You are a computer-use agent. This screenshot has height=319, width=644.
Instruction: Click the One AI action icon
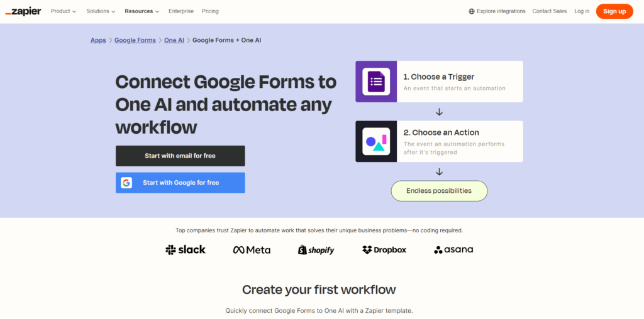coord(376,141)
